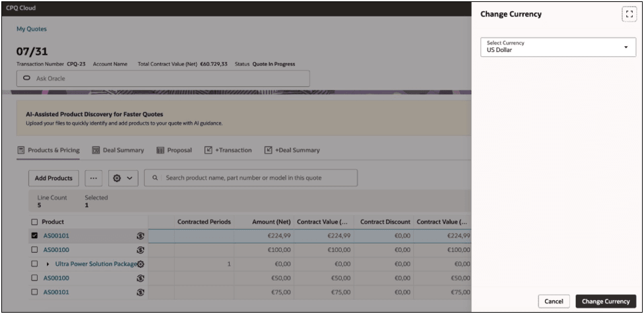Click the Total Contract Value €60.729,33
Image resolution: width=644 pixels, height=314 pixels.
pyautogui.click(x=214, y=64)
